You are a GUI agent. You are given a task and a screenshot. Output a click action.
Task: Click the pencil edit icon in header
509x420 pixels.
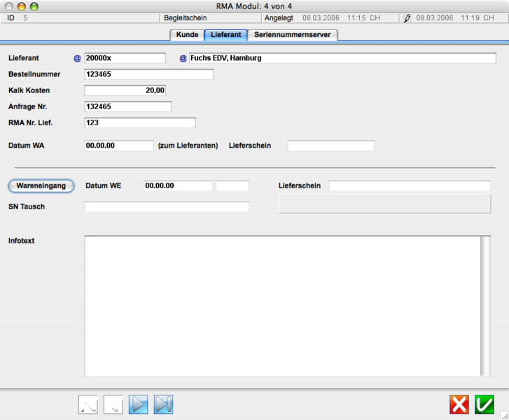point(407,18)
